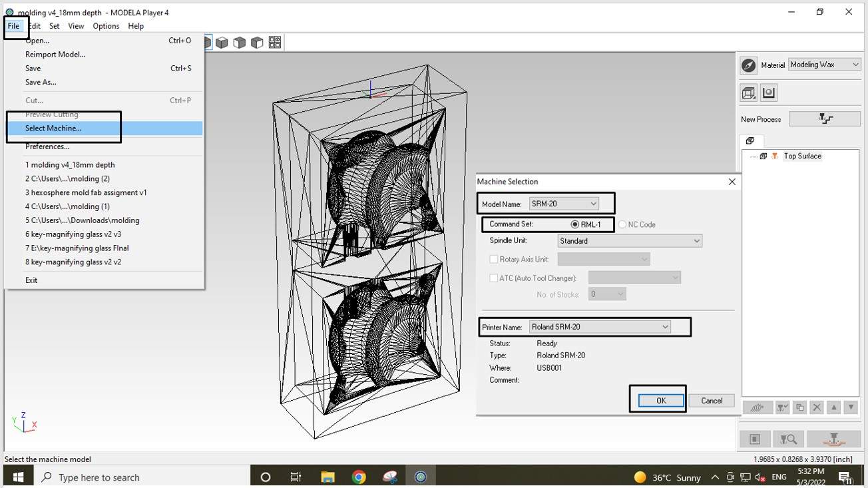Screen dimensions: 868x488
Task: Choose Preferences... from the File menu
Action: [x=104, y=146]
